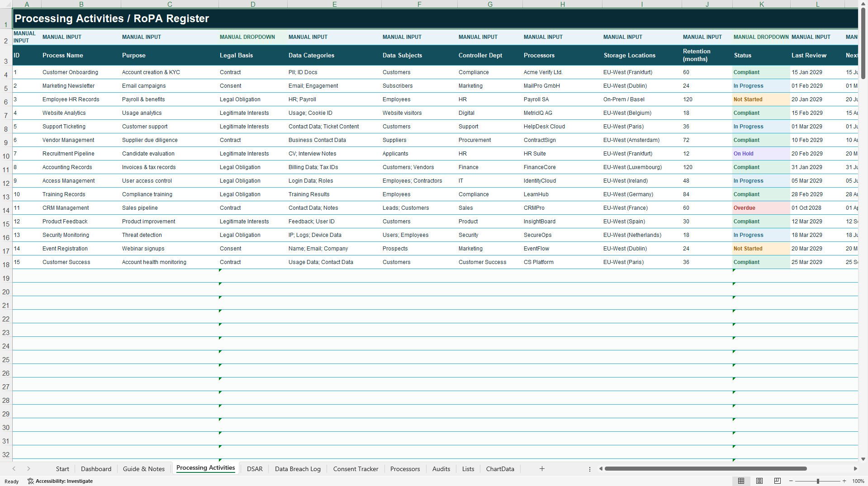The height and width of the screenshot is (486, 868).
Task: Select the Overdue status cell
Action: pyautogui.click(x=761, y=208)
